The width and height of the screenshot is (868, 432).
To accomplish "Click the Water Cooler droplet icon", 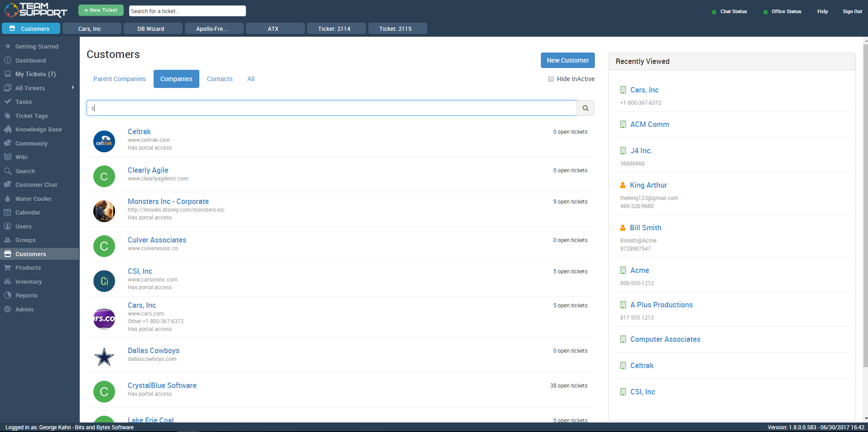I will (8, 199).
